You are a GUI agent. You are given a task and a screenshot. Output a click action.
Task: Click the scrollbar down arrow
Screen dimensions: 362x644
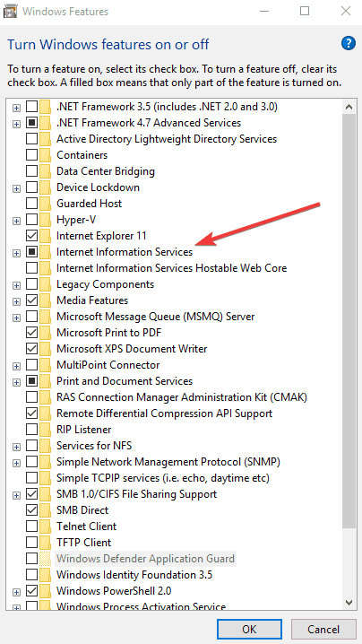click(349, 602)
